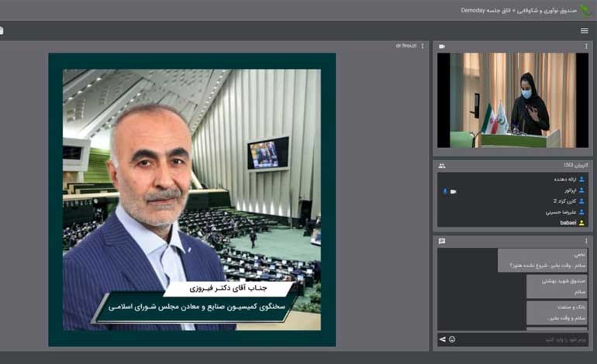Click the users icon in the participants header
597x364 pixels.
(x=442, y=166)
